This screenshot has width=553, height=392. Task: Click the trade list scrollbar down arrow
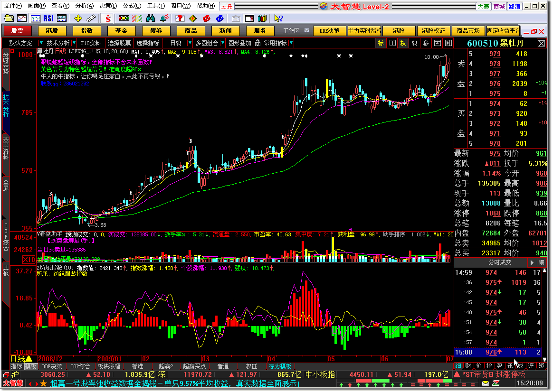[544, 359]
